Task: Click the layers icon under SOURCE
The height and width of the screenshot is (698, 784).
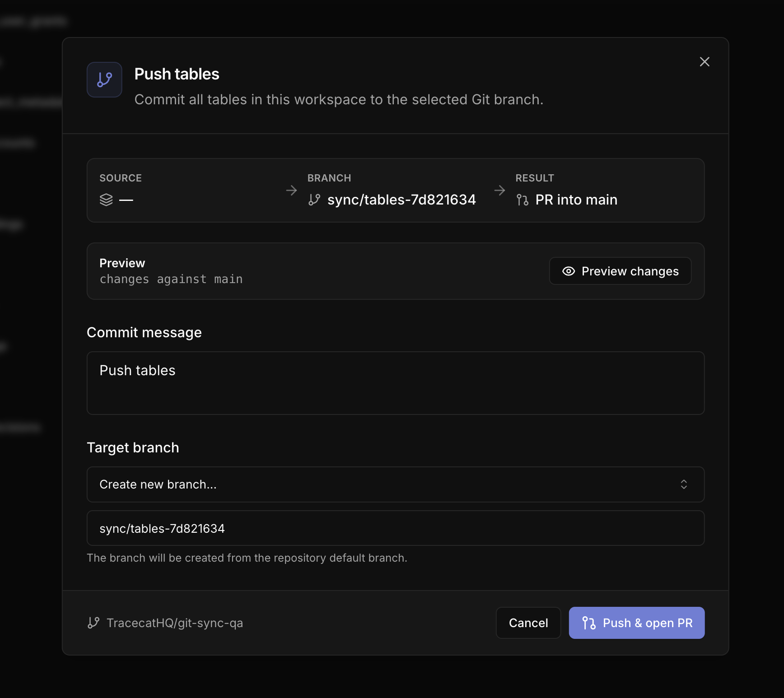Action: tap(106, 200)
